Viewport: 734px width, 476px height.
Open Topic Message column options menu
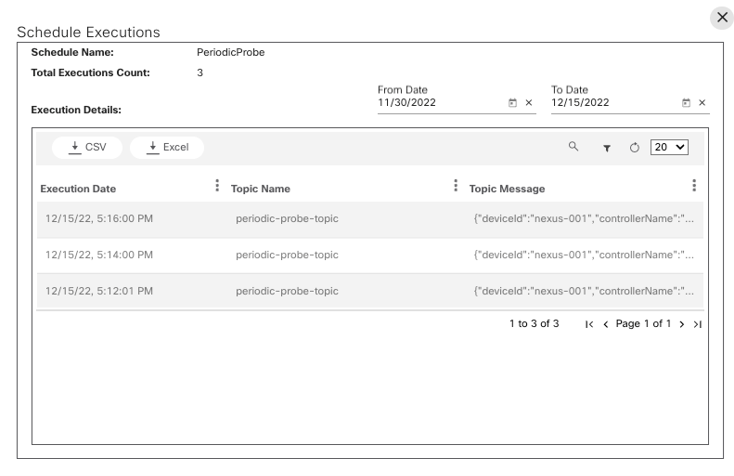[x=693, y=186]
